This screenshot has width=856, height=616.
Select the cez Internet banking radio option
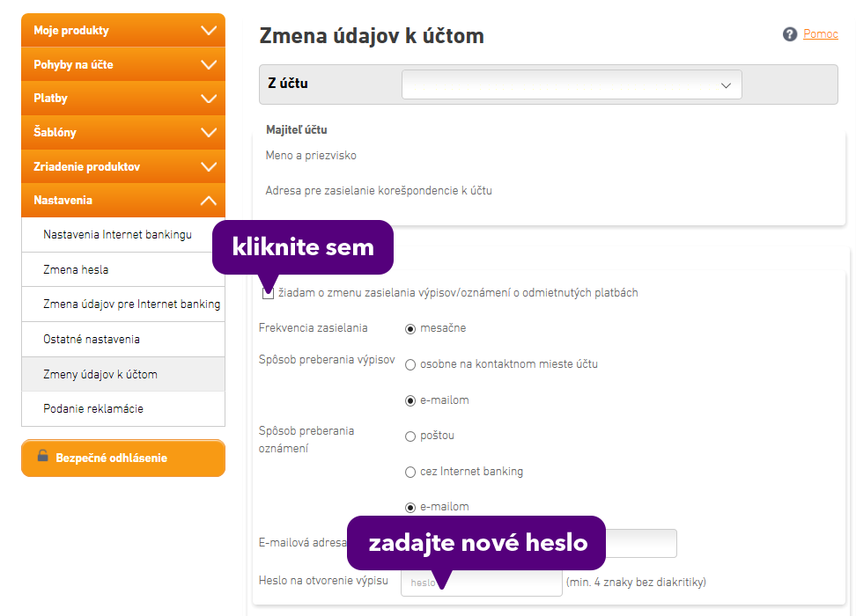coord(410,472)
